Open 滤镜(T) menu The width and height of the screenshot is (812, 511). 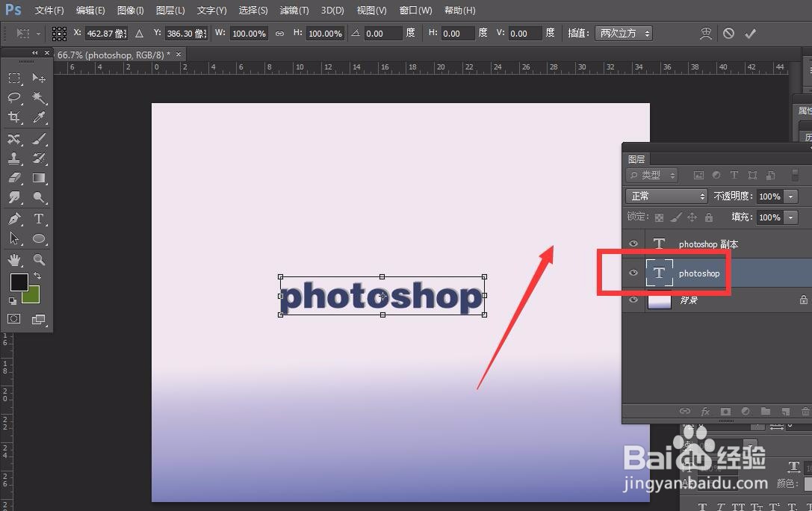pos(294,10)
